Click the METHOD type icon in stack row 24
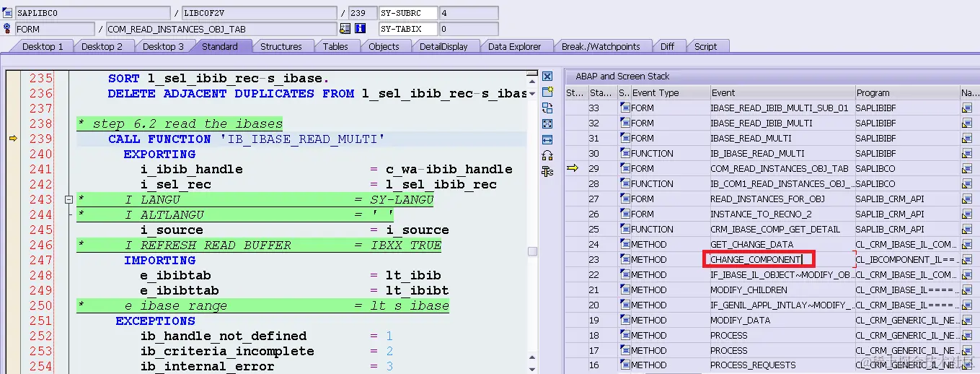 (x=625, y=245)
